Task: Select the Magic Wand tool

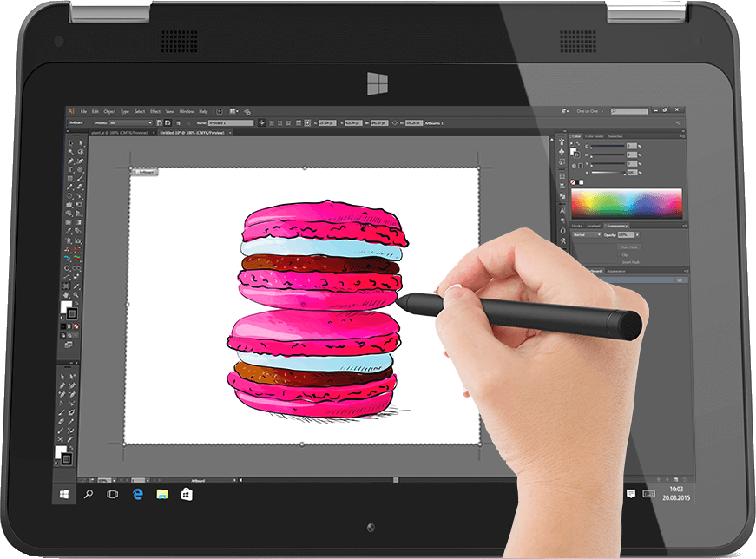Action: (x=71, y=152)
